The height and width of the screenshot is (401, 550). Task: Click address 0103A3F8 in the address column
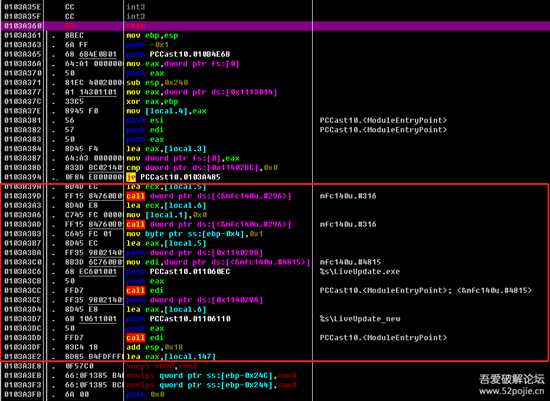tap(23, 395)
